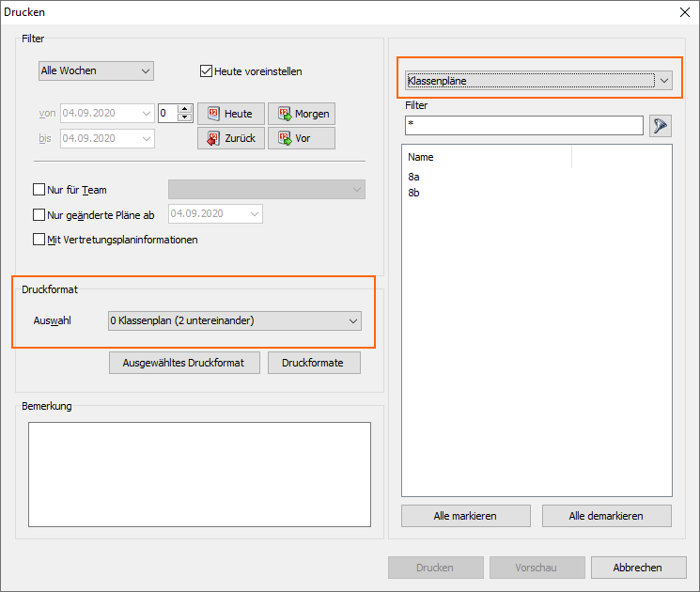Click the name Filter text field
This screenshot has height=592, width=700.
tap(524, 126)
